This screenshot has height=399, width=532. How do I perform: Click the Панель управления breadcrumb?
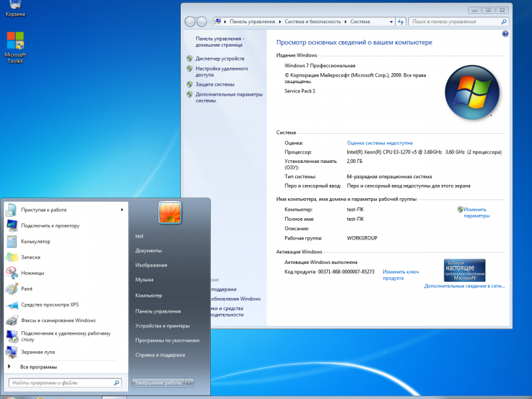click(252, 22)
